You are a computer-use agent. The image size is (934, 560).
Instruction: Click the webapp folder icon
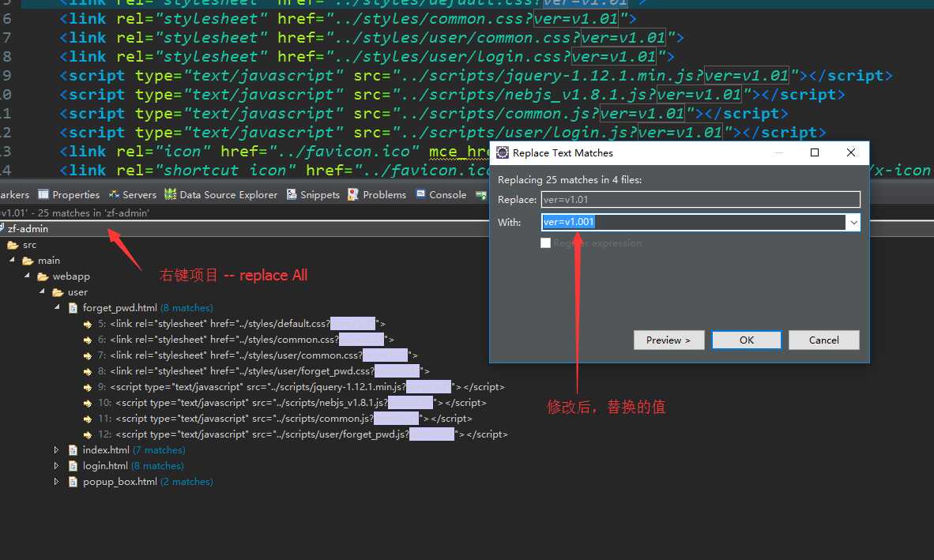[x=43, y=276]
